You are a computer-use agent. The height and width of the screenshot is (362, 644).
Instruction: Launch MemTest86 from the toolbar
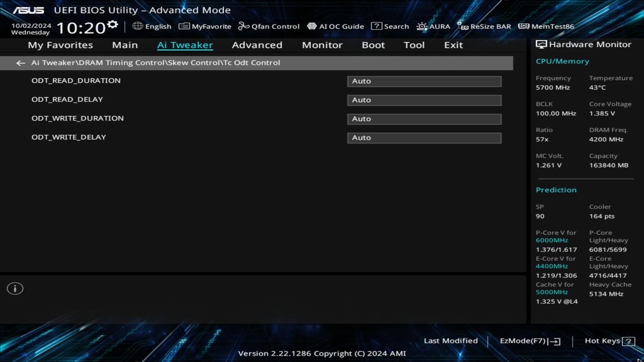click(545, 26)
